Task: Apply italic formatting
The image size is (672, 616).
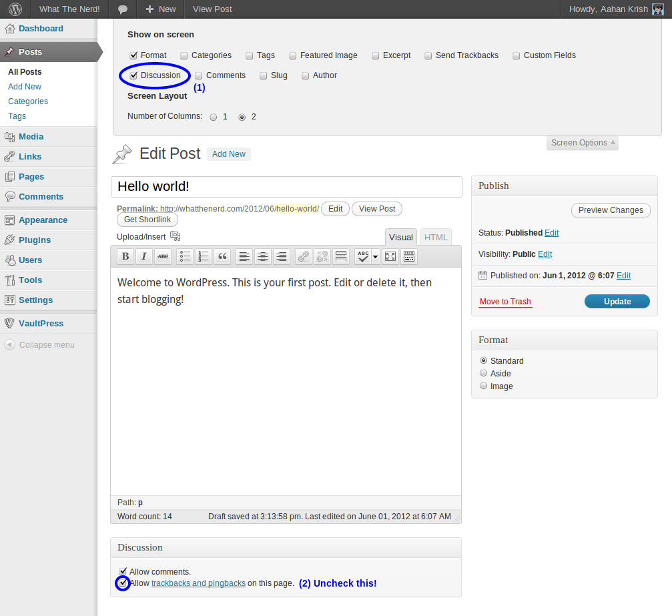Action: [143, 256]
